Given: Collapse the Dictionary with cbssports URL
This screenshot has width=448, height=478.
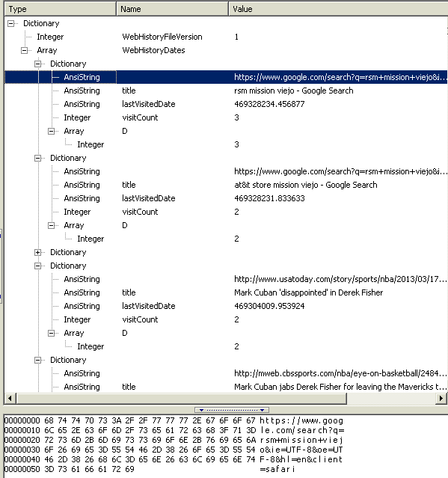Looking at the screenshot, I should [38, 361].
